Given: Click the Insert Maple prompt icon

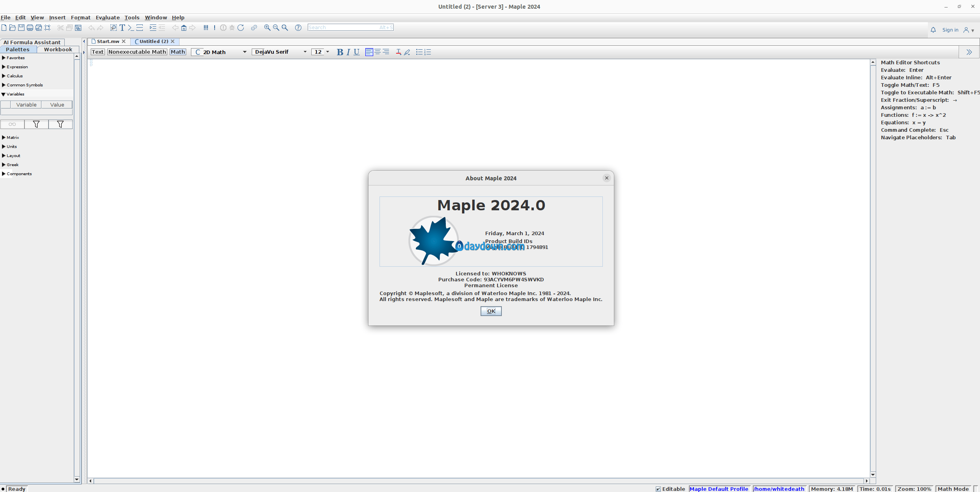Looking at the screenshot, I should 131,28.
